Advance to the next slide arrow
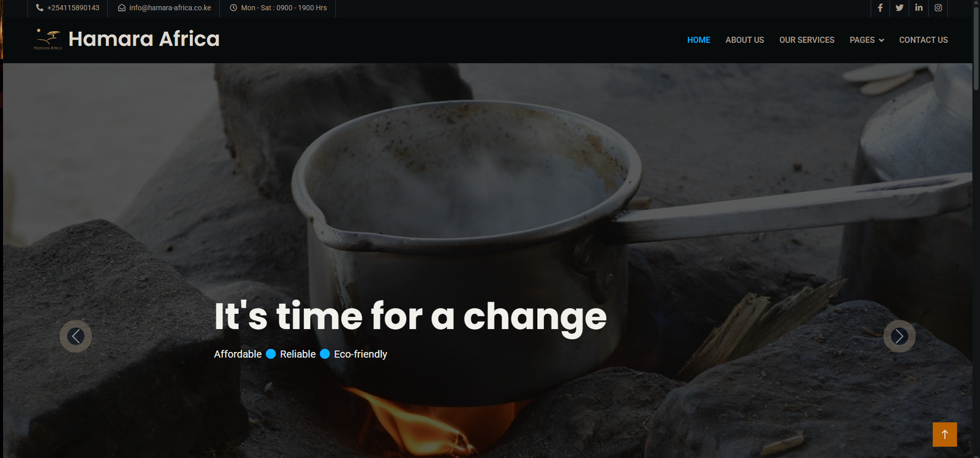The height and width of the screenshot is (458, 980). pyautogui.click(x=899, y=336)
